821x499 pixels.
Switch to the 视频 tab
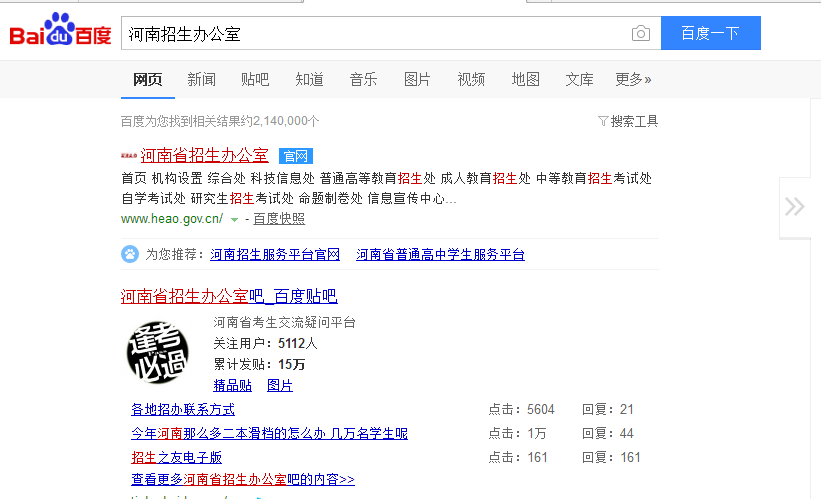point(471,80)
